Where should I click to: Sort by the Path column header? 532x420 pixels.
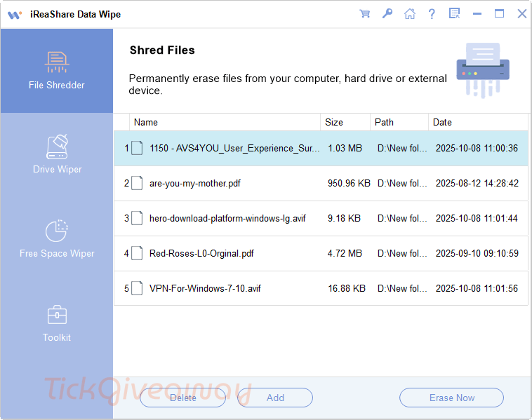pos(399,122)
